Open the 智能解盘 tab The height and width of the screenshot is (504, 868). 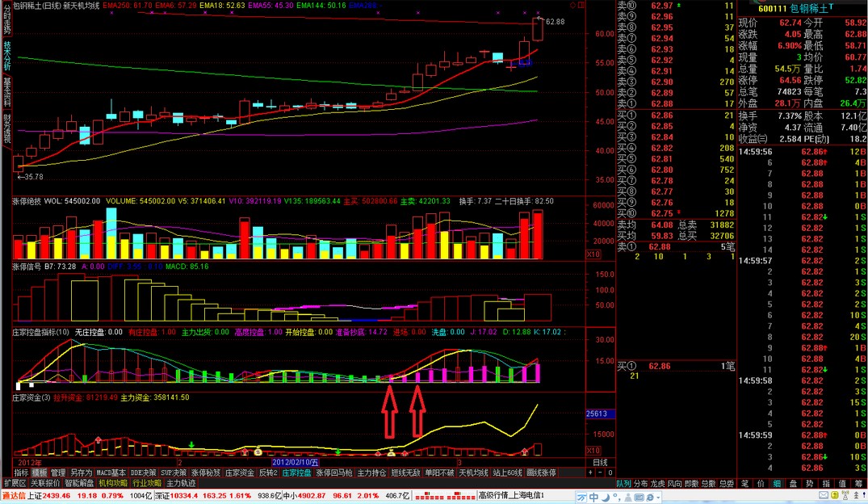(x=80, y=484)
